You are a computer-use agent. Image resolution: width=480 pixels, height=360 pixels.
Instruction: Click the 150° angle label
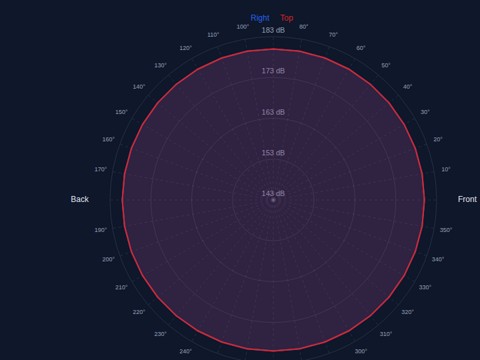(121, 112)
